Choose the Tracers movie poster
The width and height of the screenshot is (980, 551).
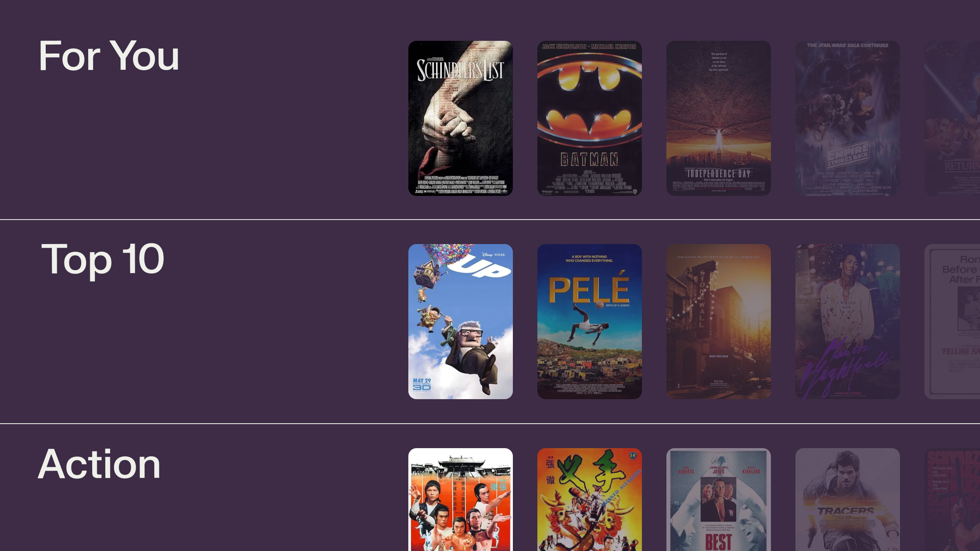pyautogui.click(x=847, y=500)
